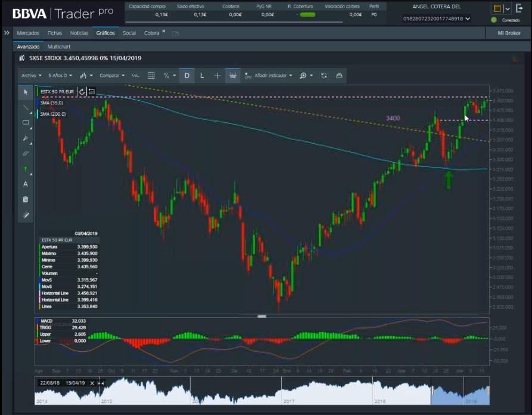This screenshot has height=415, width=532.
Task: Open the Noticias tab
Action: pos(79,33)
